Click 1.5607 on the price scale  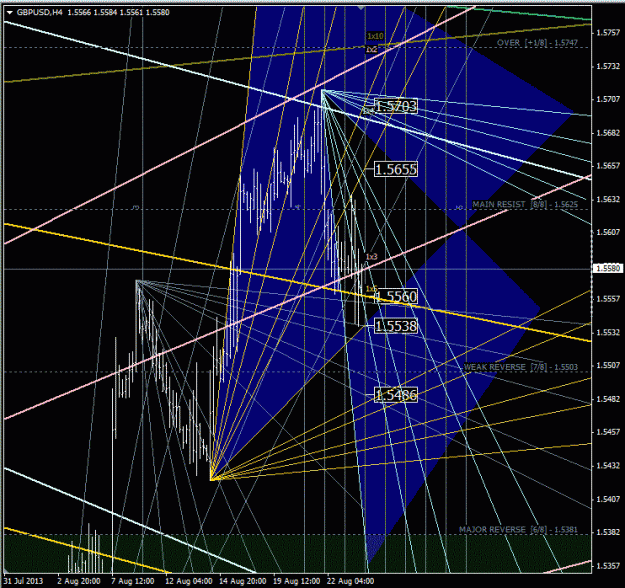point(608,232)
